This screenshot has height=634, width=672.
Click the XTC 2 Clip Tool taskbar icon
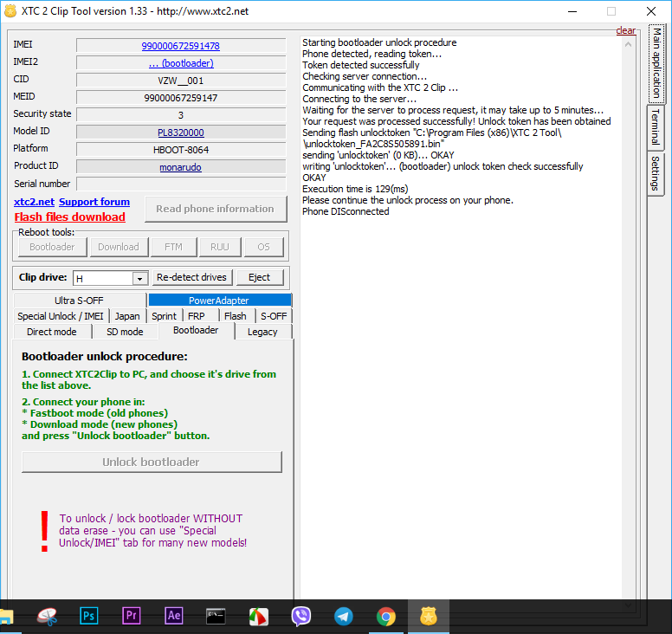[x=429, y=616]
